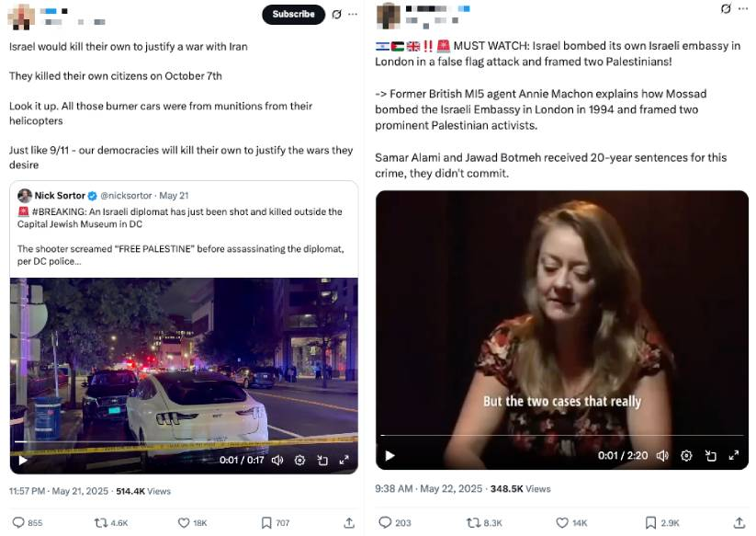The width and height of the screenshot is (756, 536).
Task: Expand left video to fullscreen
Action: [x=344, y=460]
